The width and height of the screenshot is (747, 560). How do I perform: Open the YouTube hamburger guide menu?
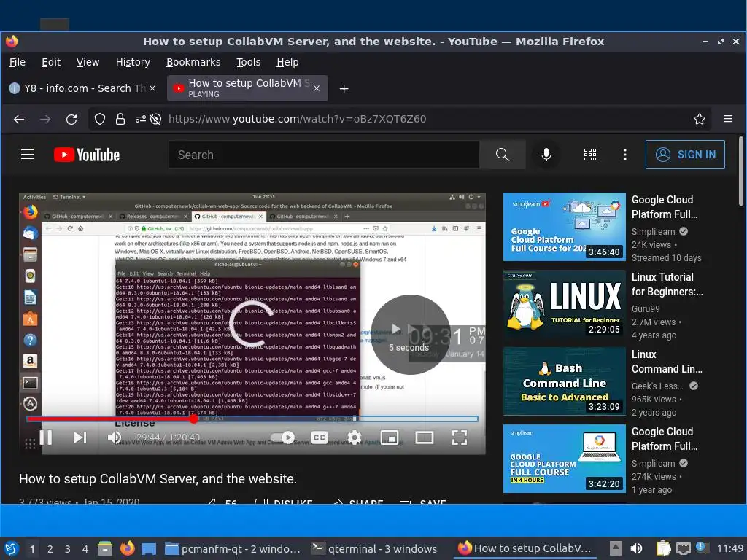point(28,155)
